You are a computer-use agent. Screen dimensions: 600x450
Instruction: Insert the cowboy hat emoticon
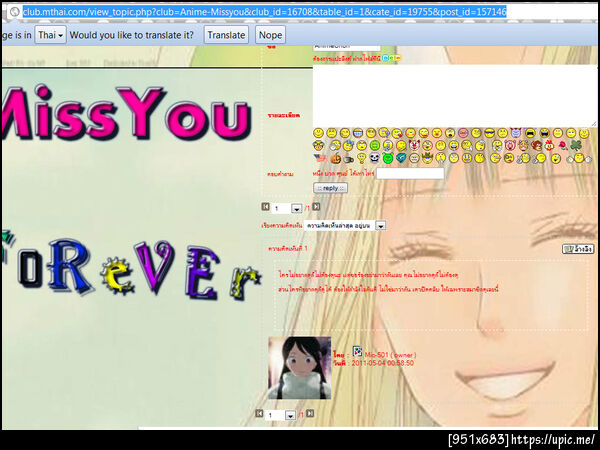(427, 158)
